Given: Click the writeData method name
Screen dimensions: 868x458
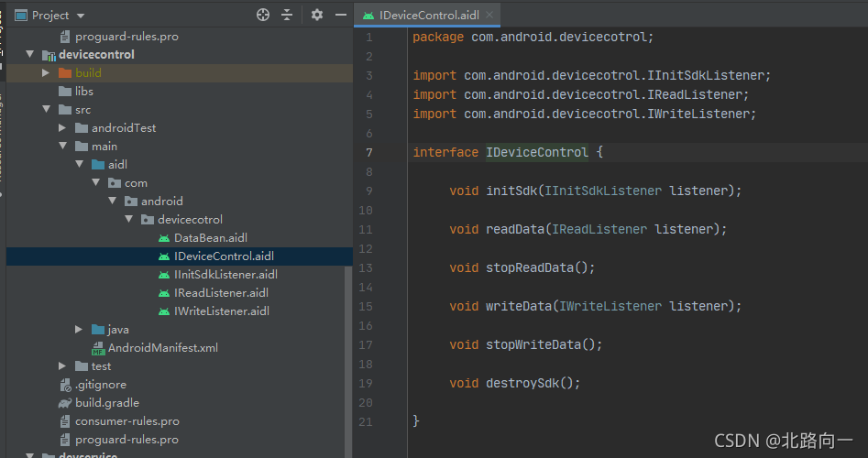Looking at the screenshot, I should [519, 306].
